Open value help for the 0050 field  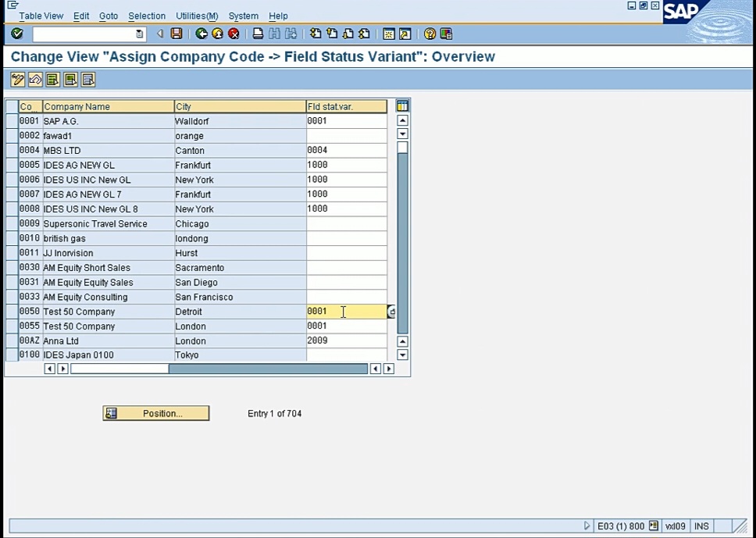[x=391, y=312]
